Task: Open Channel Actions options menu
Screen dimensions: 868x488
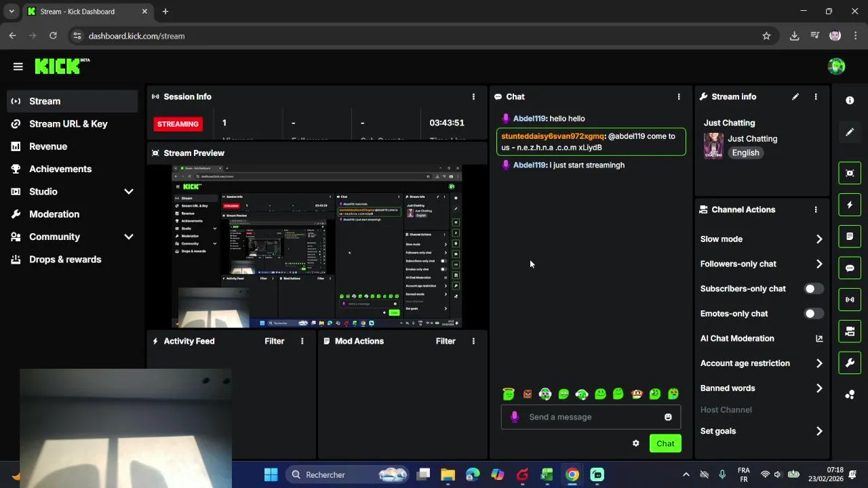Action: tap(816, 210)
